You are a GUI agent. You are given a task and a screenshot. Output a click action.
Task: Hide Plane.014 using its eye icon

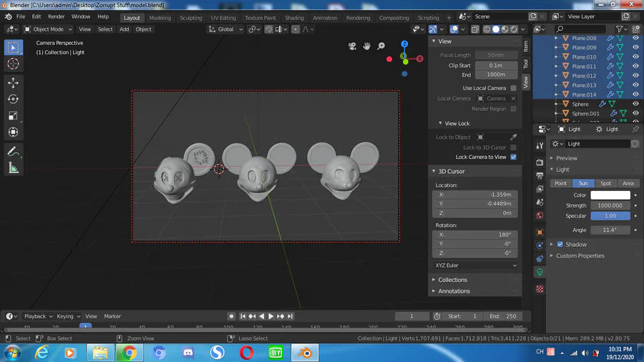pos(635,94)
